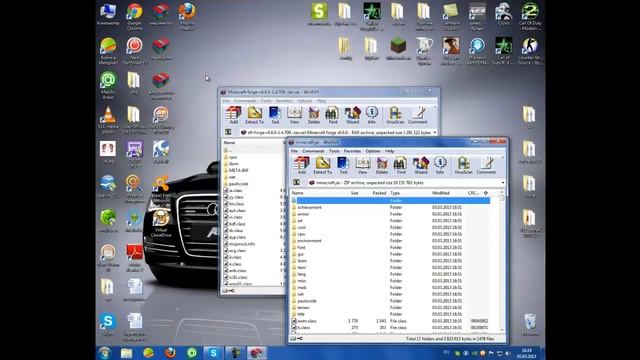The width and height of the screenshot is (640, 360).
Task: Open Wizard in minecraft.jar window toolbar
Action: pos(420,165)
